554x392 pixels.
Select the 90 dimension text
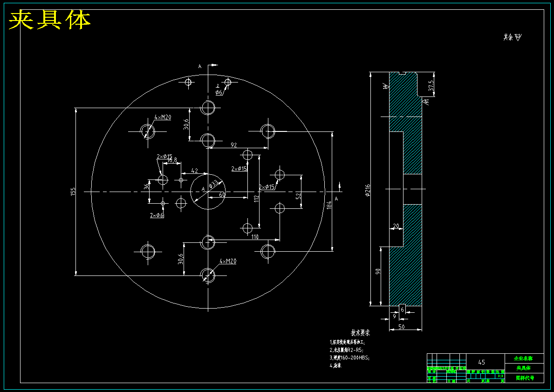pos(378,271)
